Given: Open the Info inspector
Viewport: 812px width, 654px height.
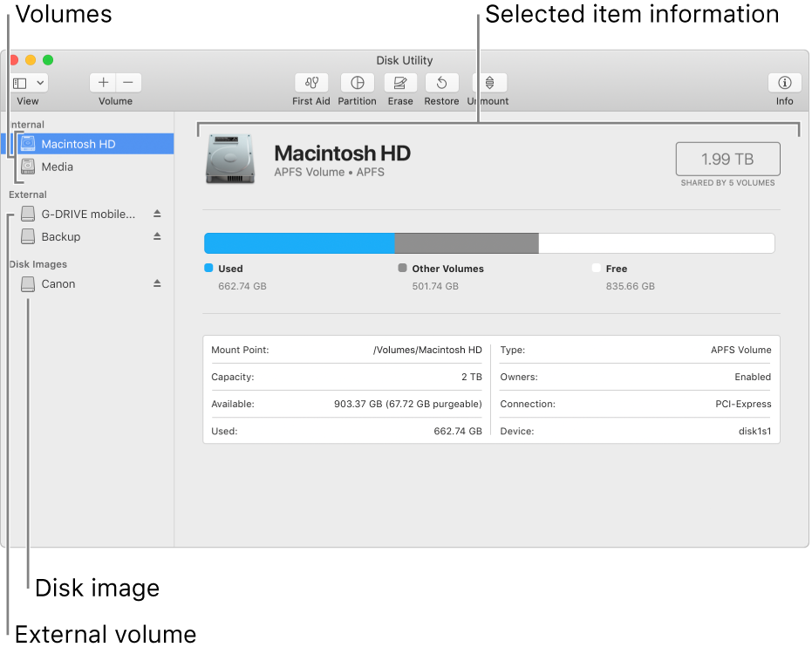Looking at the screenshot, I should click(784, 83).
